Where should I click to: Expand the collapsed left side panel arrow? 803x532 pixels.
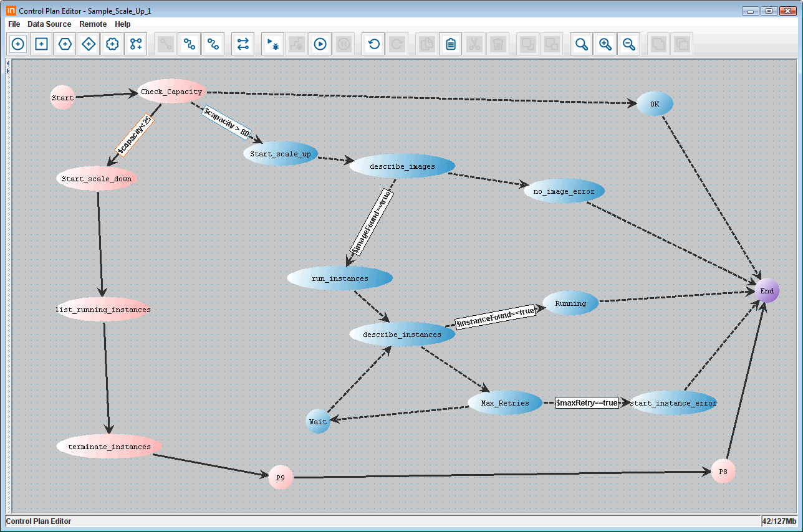point(7,71)
